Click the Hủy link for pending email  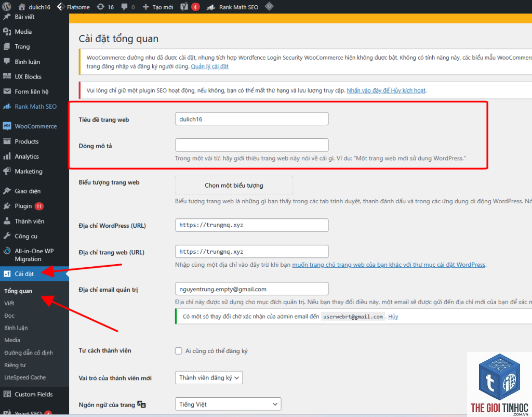pos(393,317)
